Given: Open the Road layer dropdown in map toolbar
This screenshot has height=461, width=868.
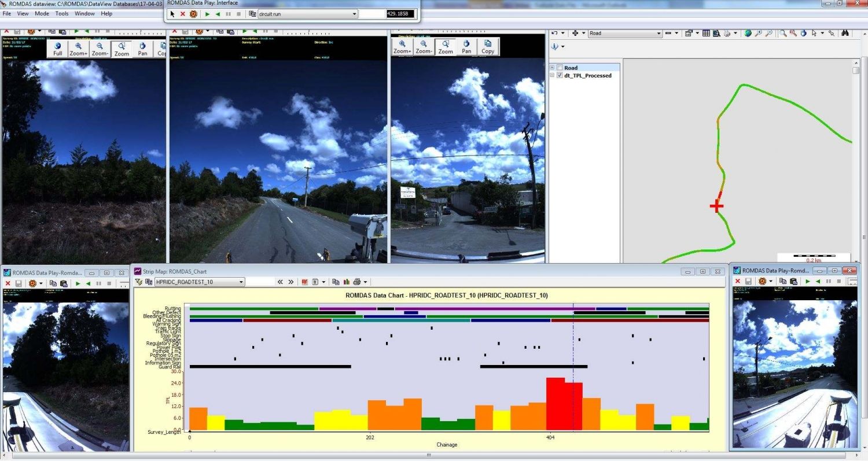Looking at the screenshot, I should [x=625, y=33].
